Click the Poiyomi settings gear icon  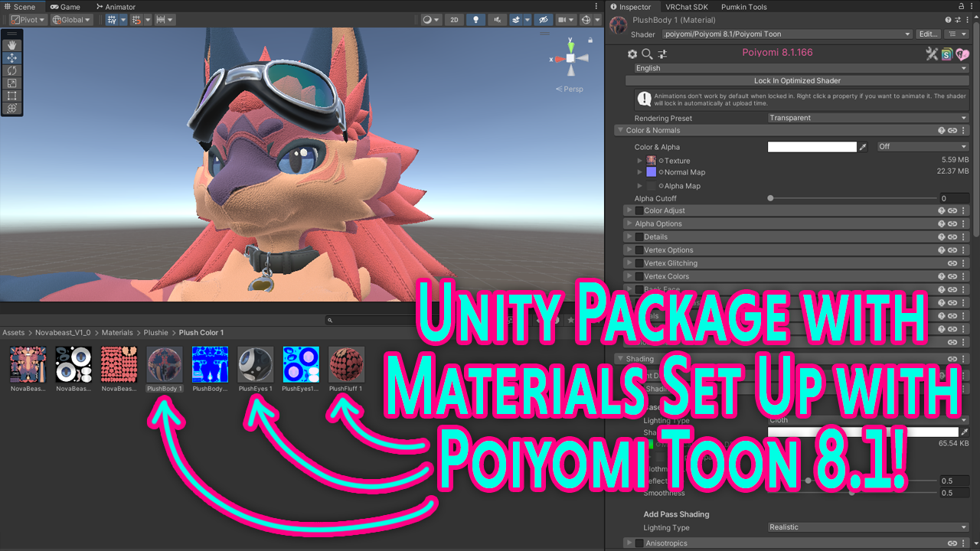pyautogui.click(x=632, y=54)
